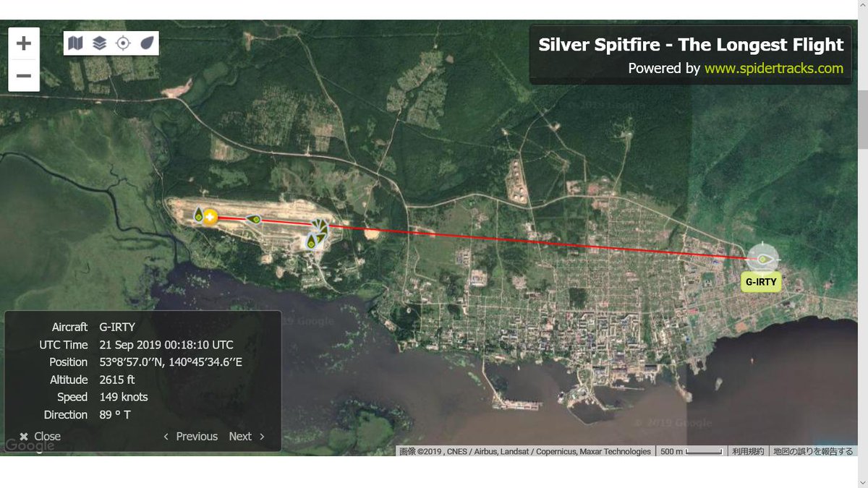The width and height of the screenshot is (868, 488).
Task: Zoom in with the plus button
Action: 23,43
